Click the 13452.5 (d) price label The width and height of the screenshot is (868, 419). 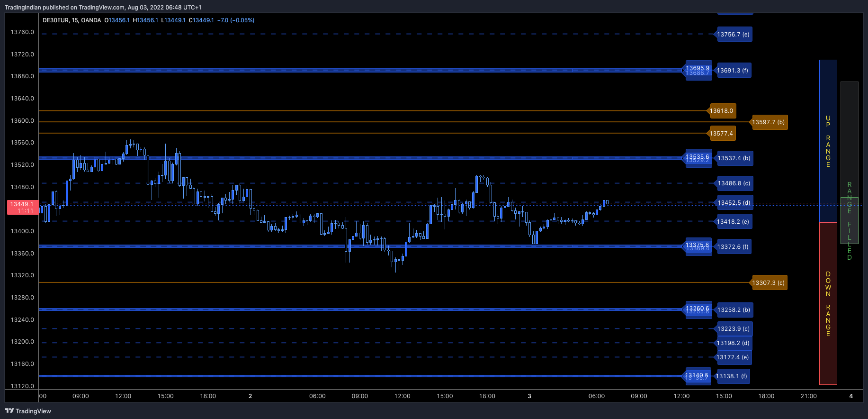click(734, 203)
